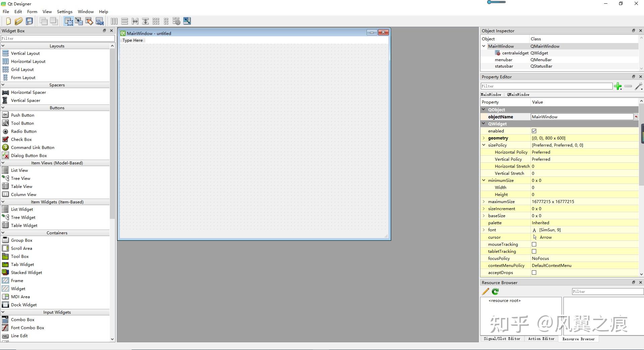Open a form file with the folder icon
644x350 pixels.
(18, 21)
